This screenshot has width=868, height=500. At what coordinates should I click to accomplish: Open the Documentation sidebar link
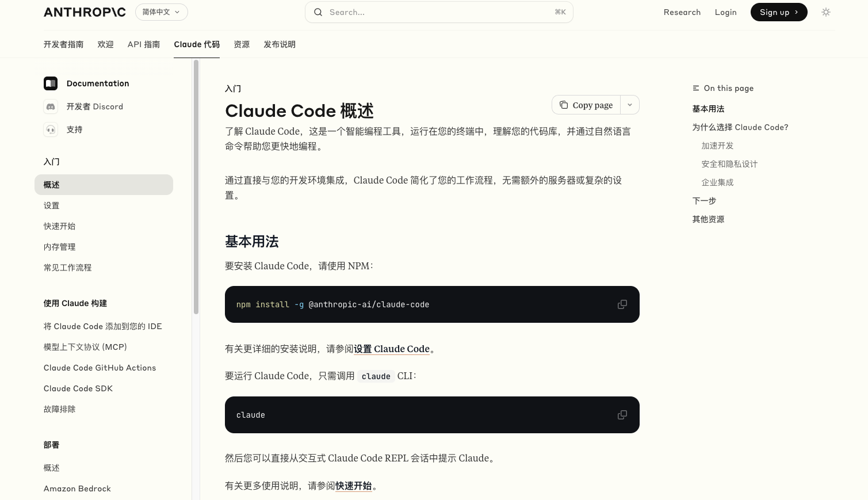tap(98, 83)
